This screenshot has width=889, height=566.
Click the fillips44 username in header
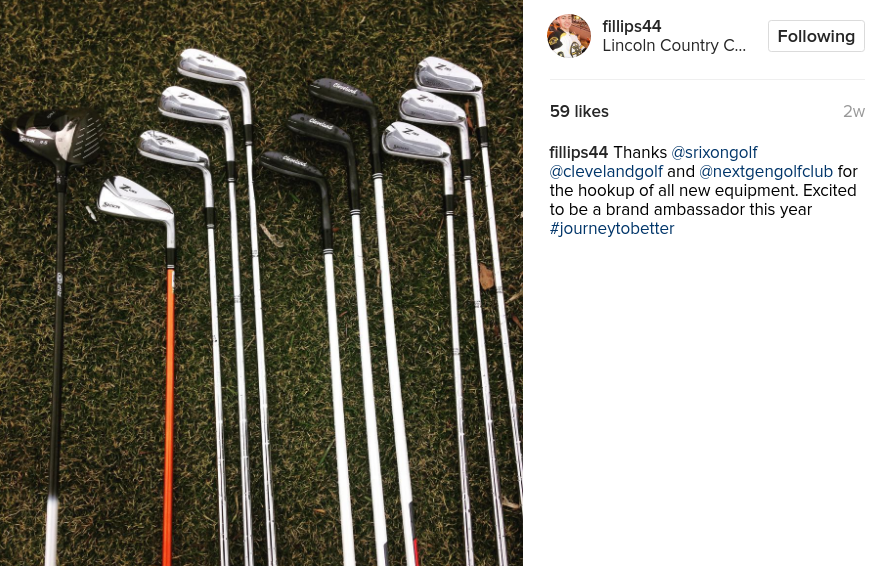pyautogui.click(x=632, y=26)
